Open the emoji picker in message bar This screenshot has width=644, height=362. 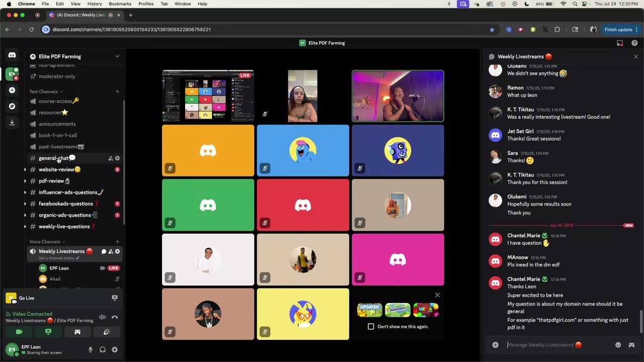pyautogui.click(x=618, y=344)
